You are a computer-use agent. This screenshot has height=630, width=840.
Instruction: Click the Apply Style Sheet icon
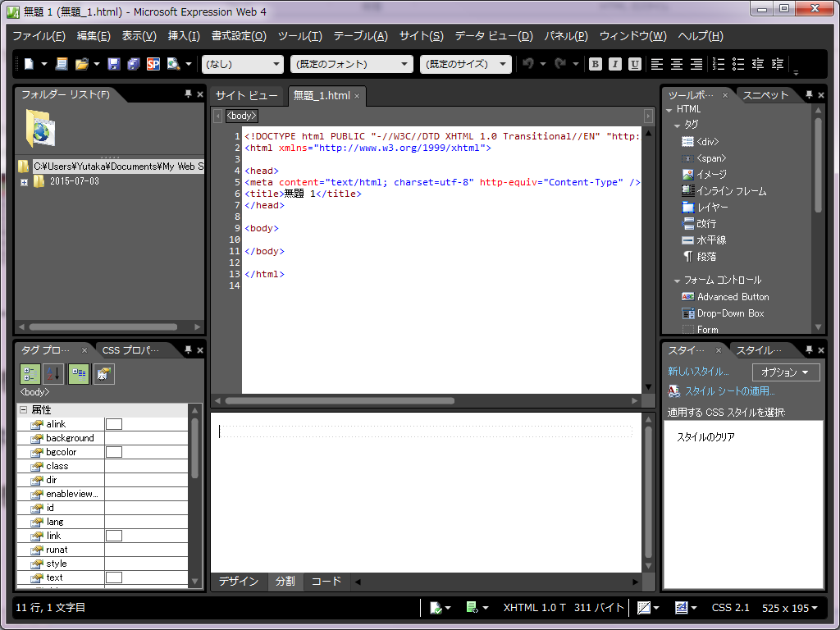tap(674, 391)
